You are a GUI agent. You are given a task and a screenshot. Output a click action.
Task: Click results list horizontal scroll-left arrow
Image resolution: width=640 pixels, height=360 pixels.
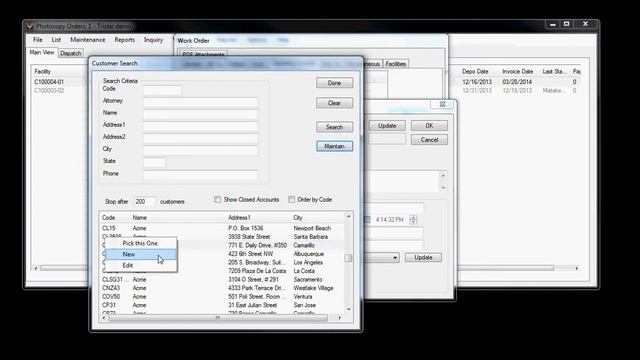point(104,318)
